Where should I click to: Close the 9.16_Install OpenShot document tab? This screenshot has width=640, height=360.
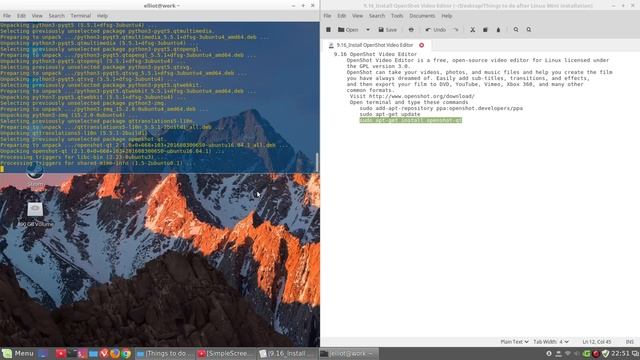tap(422, 45)
